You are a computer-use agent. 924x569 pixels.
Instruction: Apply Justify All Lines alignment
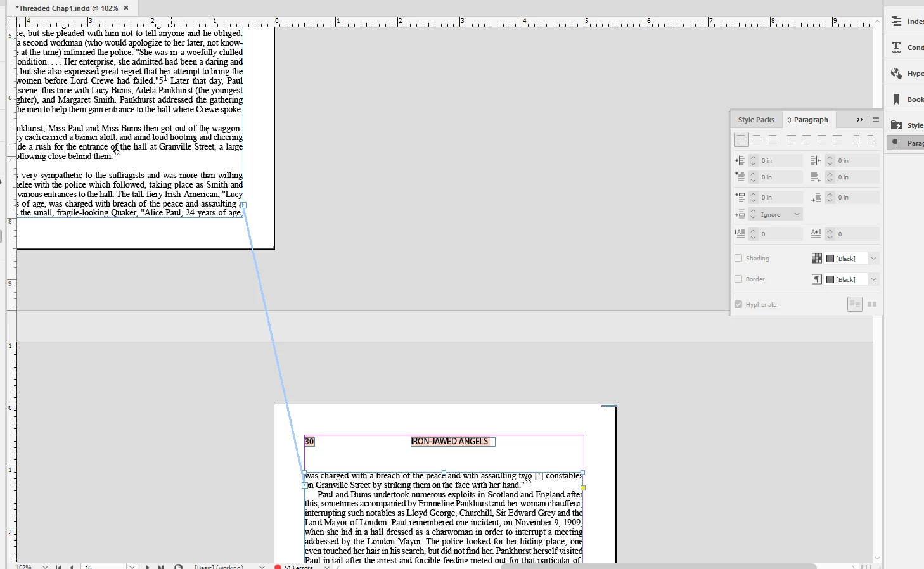837,139
